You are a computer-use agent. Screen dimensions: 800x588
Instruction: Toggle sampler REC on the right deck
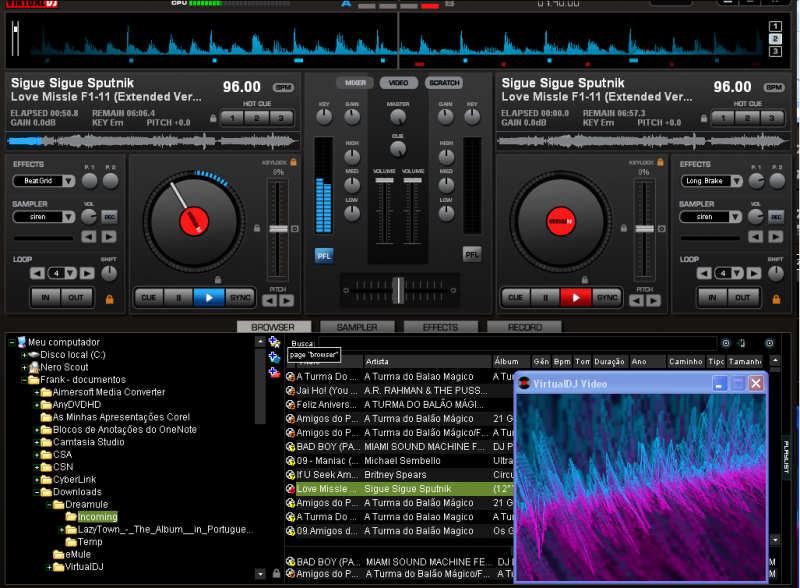tap(776, 217)
